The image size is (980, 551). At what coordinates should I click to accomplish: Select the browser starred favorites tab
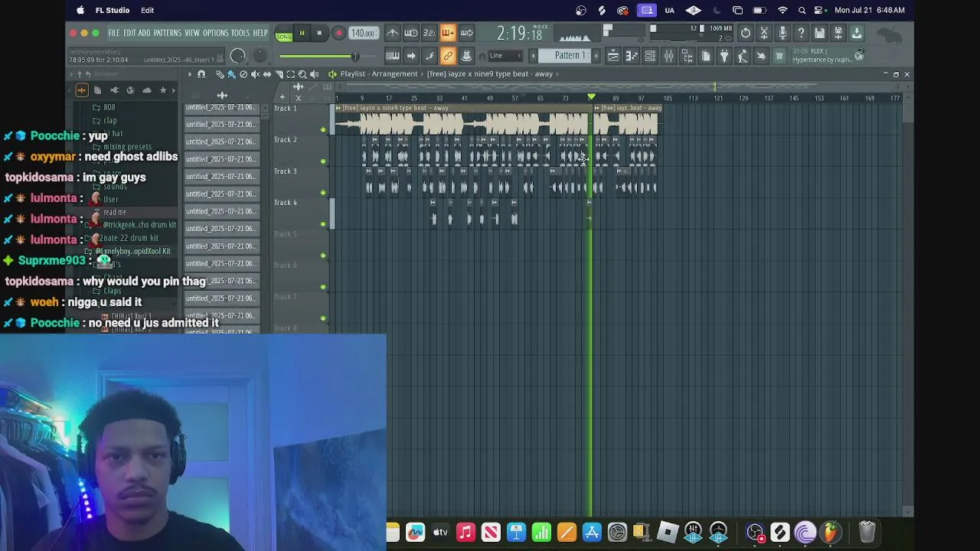point(163,90)
